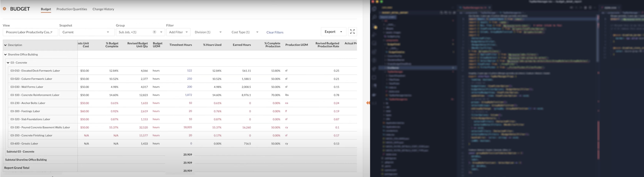Open timesheet hours 250 for Column Formwork
This screenshot has width=644, height=177.
[190, 79]
